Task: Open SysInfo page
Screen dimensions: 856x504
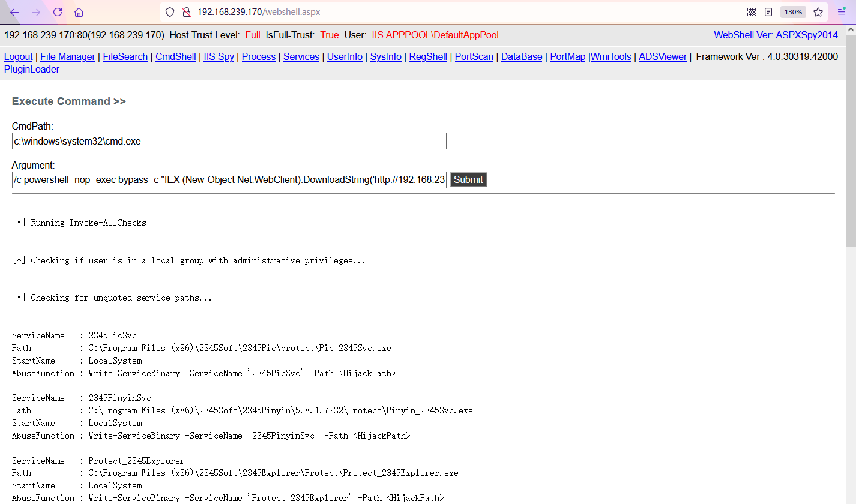Action: 386,57
